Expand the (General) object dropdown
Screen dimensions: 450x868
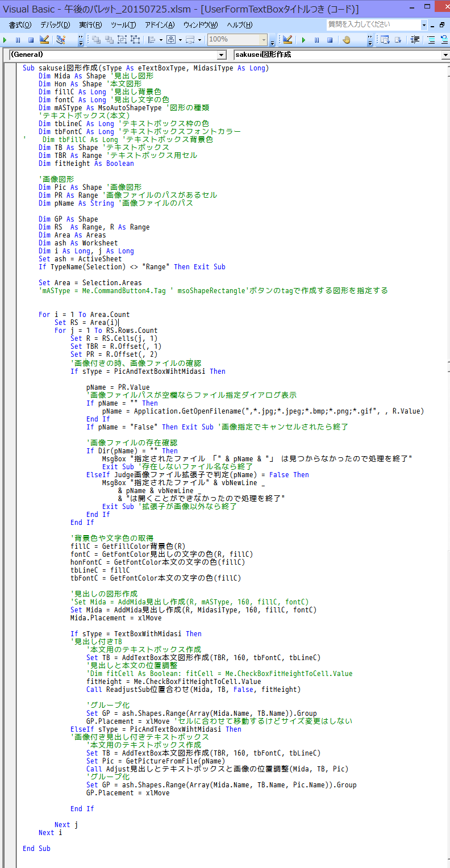coord(222,55)
